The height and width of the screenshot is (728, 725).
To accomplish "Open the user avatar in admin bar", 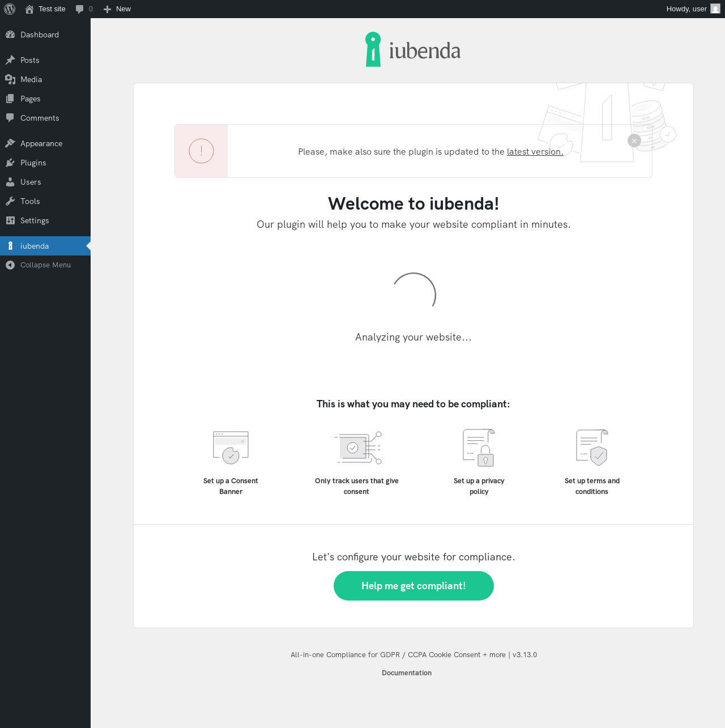I will coord(715,9).
